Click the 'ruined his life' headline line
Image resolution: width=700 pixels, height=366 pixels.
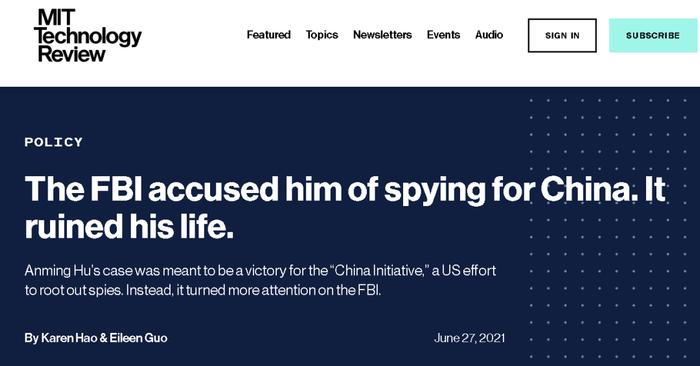129,226
